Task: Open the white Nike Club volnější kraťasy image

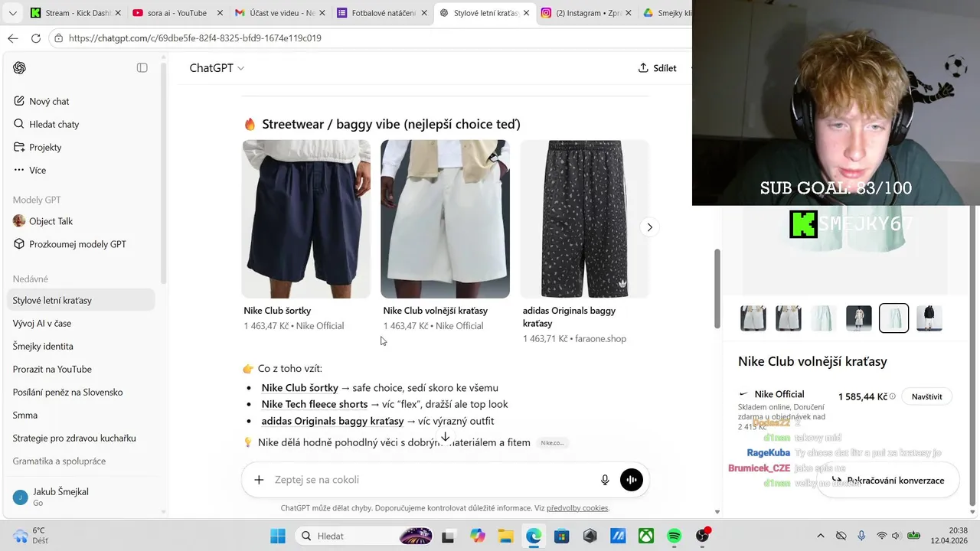Action: click(446, 219)
